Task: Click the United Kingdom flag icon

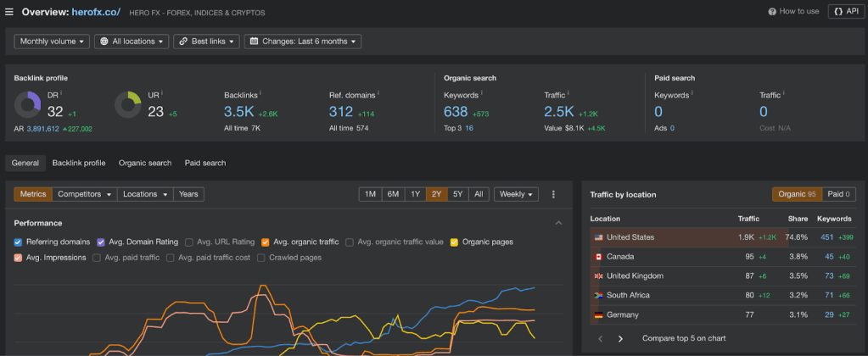Action: click(x=598, y=275)
